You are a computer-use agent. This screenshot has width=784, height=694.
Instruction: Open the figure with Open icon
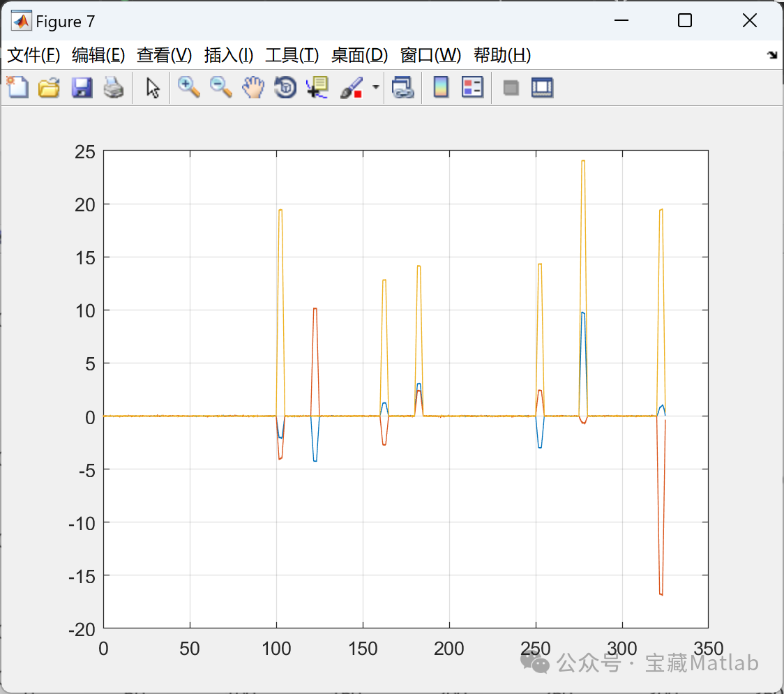pos(49,87)
